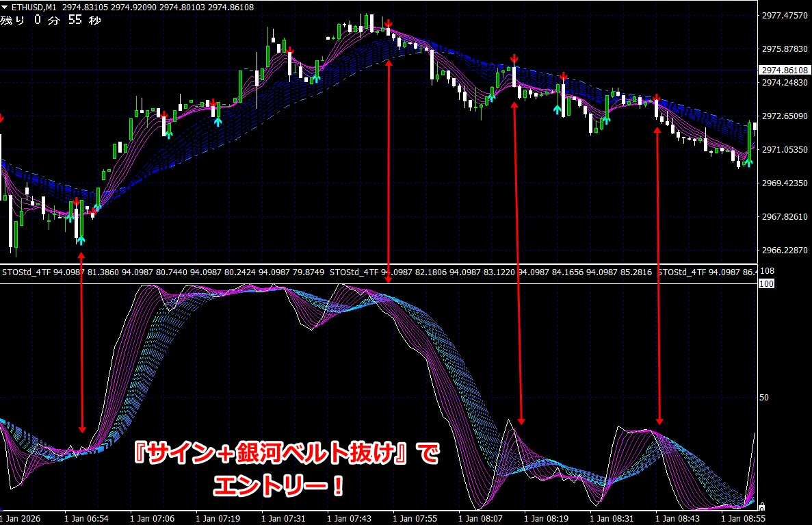Click the 1 Jan 2026 date label
812x525 pixels.
(x=21, y=519)
